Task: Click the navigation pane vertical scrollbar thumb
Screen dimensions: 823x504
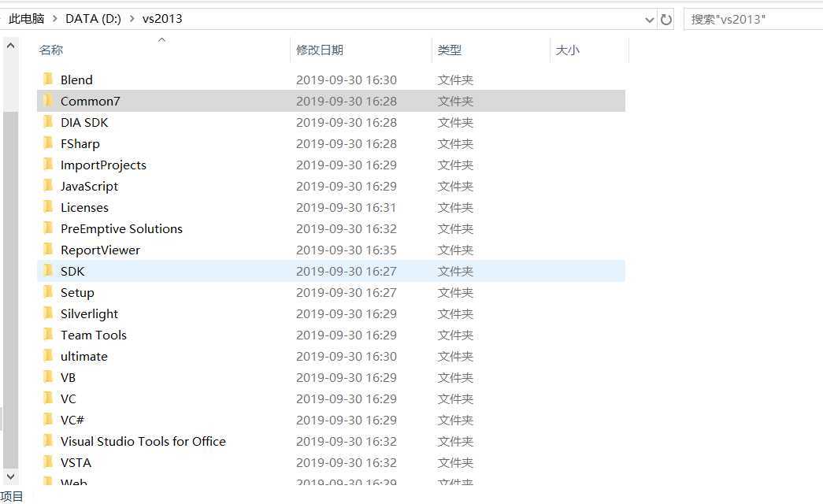Action: [10, 290]
